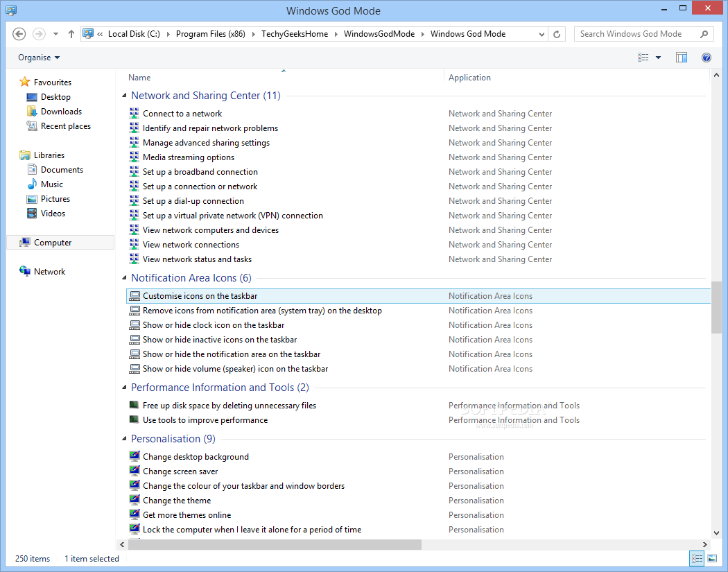Open the Help question mark icon
The height and width of the screenshot is (572, 728).
point(707,58)
